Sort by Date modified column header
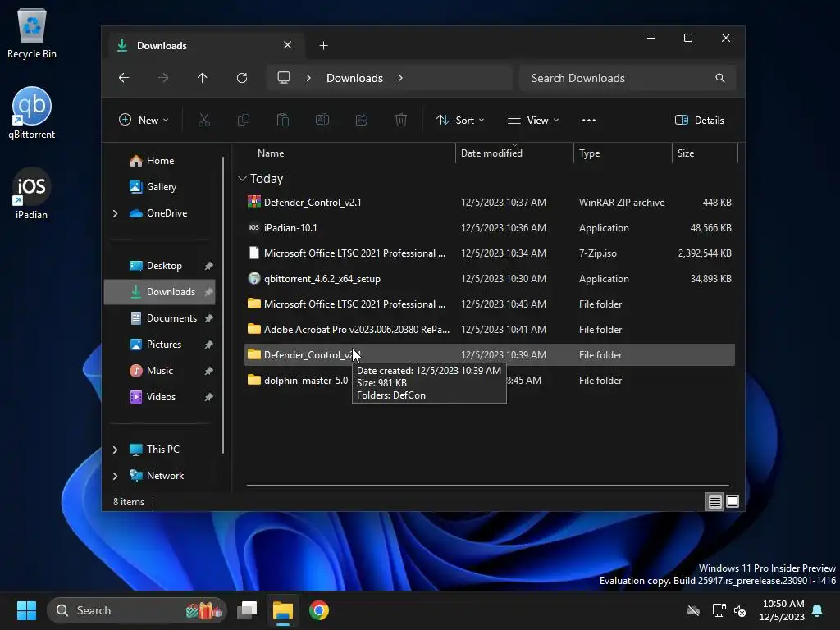 514,153
